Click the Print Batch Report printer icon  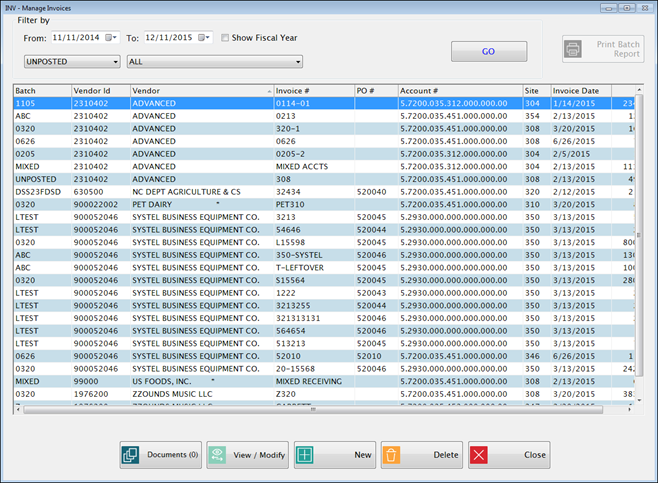[573, 48]
